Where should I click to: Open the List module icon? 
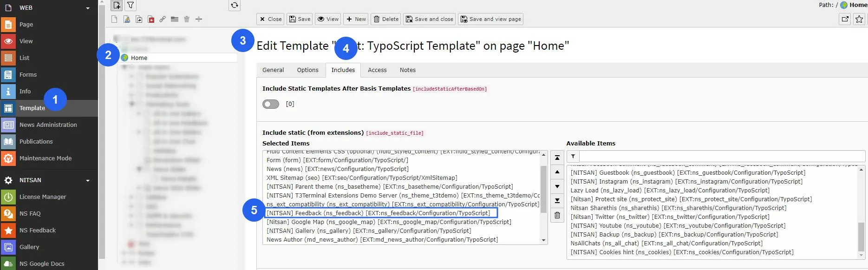[x=8, y=58]
